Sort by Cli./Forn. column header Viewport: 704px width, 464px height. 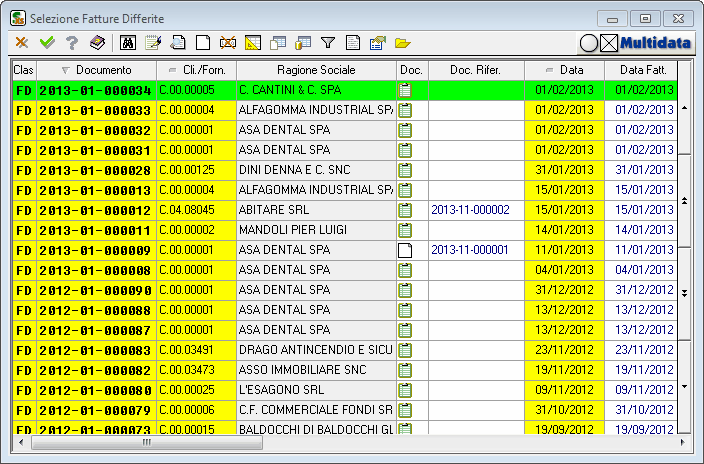[x=197, y=70]
